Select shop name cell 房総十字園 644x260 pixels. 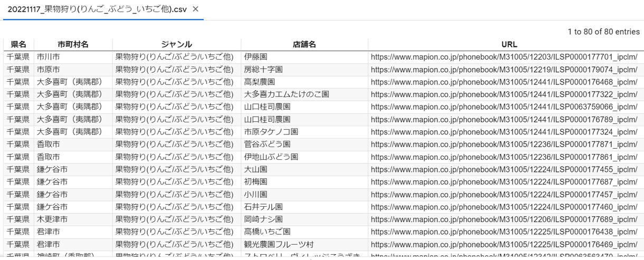tap(304, 70)
